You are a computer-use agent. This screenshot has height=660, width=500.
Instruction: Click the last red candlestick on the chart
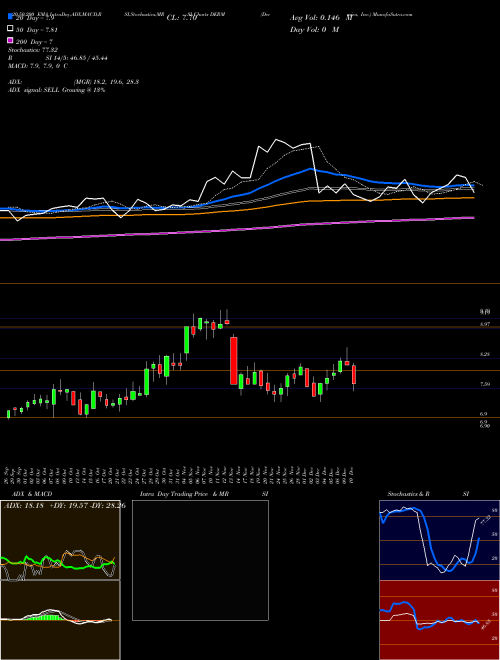[354, 375]
